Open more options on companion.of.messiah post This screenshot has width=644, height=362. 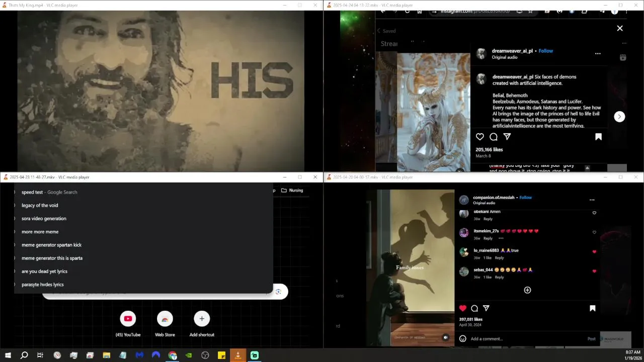(x=592, y=200)
